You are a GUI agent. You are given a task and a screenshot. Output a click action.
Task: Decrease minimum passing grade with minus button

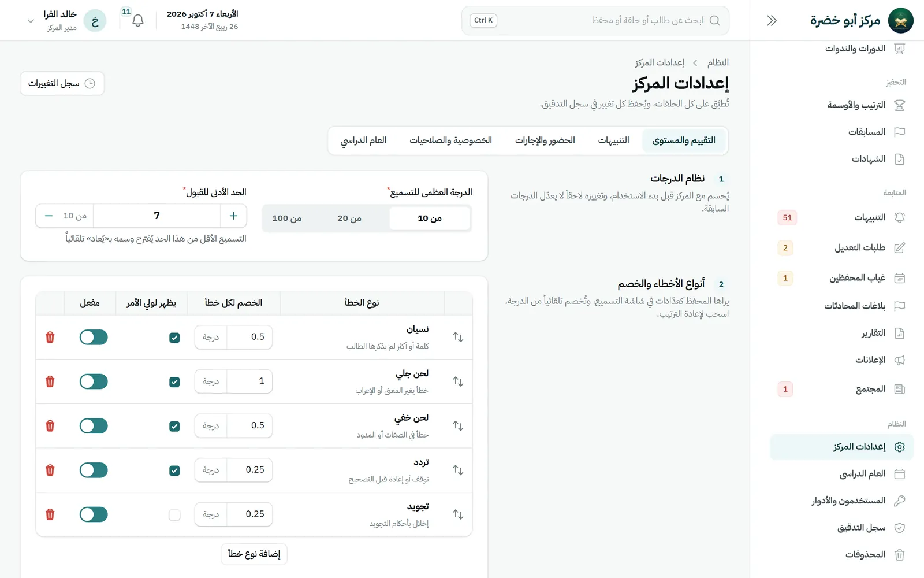(x=49, y=216)
